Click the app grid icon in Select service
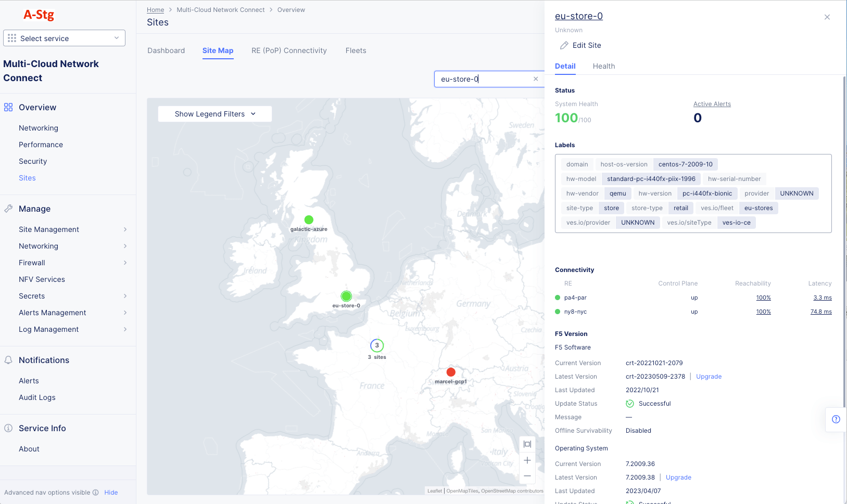Screen dimensions: 847x504 (x=11, y=37)
